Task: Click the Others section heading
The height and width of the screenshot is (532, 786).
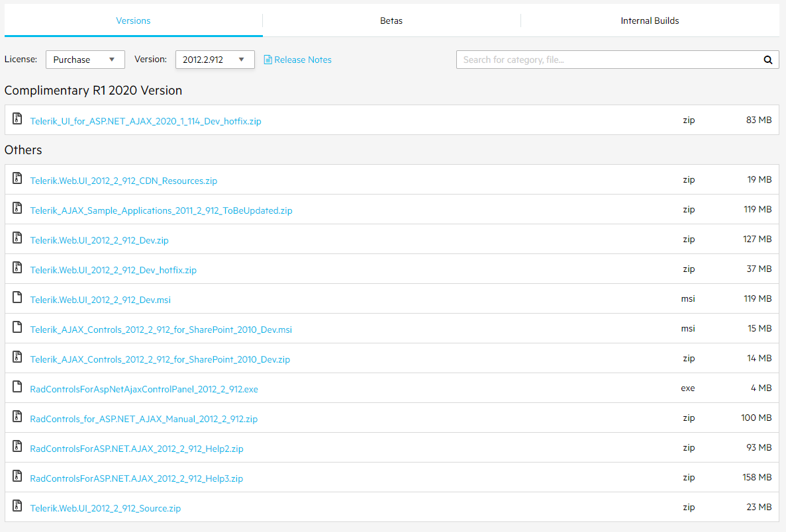Action: coord(23,150)
